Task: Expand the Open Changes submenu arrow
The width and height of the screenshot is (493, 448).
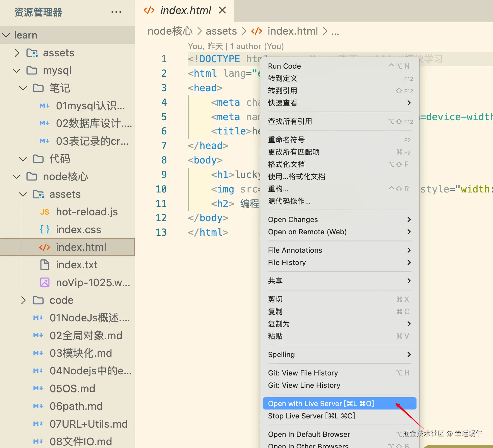Action: 409,220
